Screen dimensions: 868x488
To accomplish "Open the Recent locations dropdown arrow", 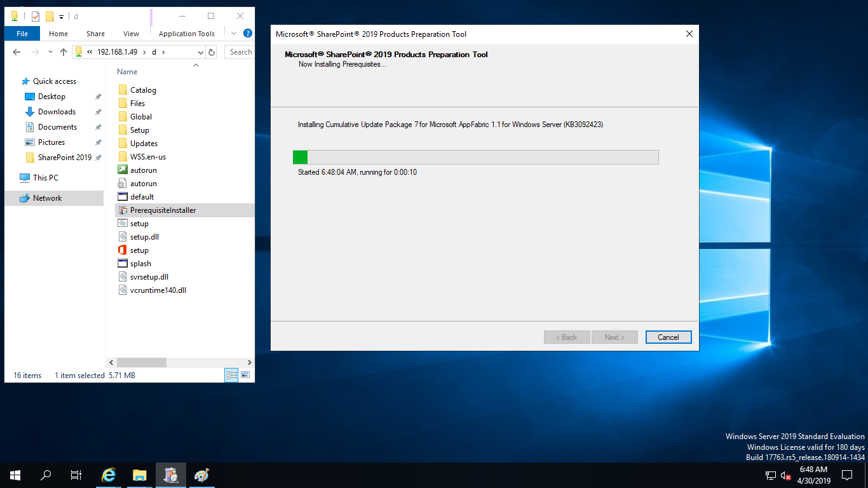I will click(50, 52).
